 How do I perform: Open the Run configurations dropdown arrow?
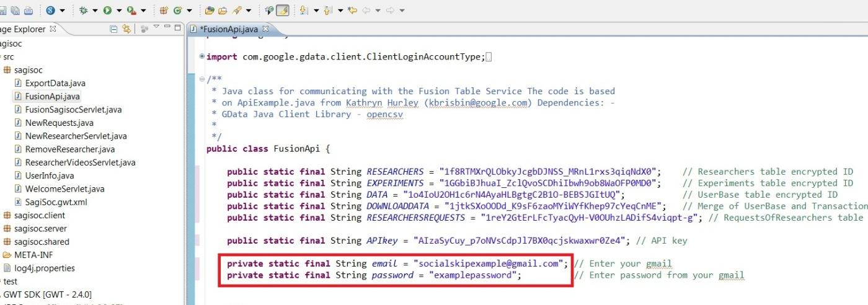pos(119,10)
